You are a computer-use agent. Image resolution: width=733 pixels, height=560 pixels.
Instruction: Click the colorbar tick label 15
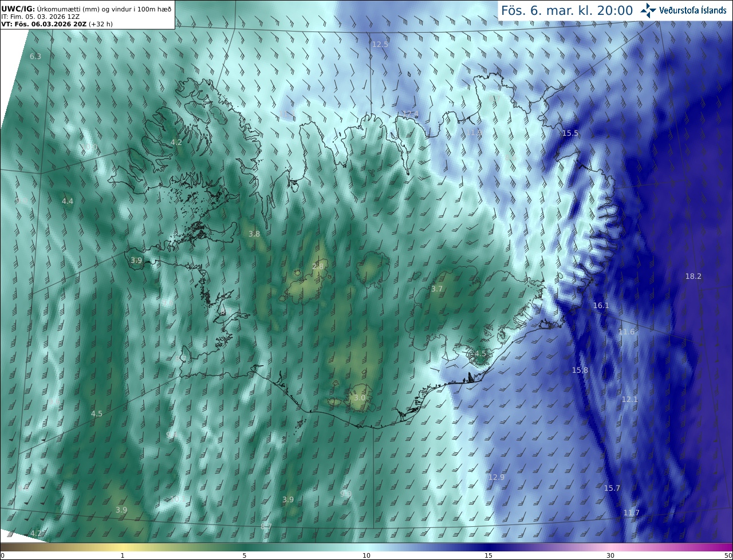pyautogui.click(x=488, y=555)
